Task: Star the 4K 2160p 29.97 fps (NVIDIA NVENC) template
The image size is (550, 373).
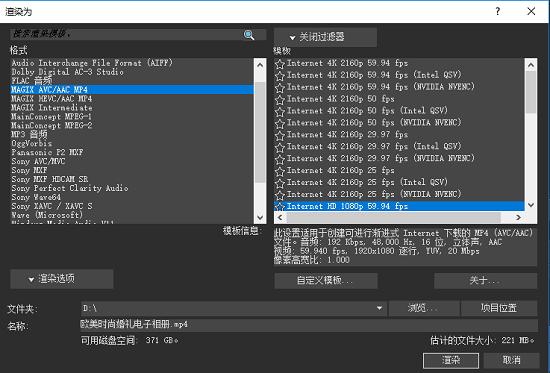Action: click(280, 159)
